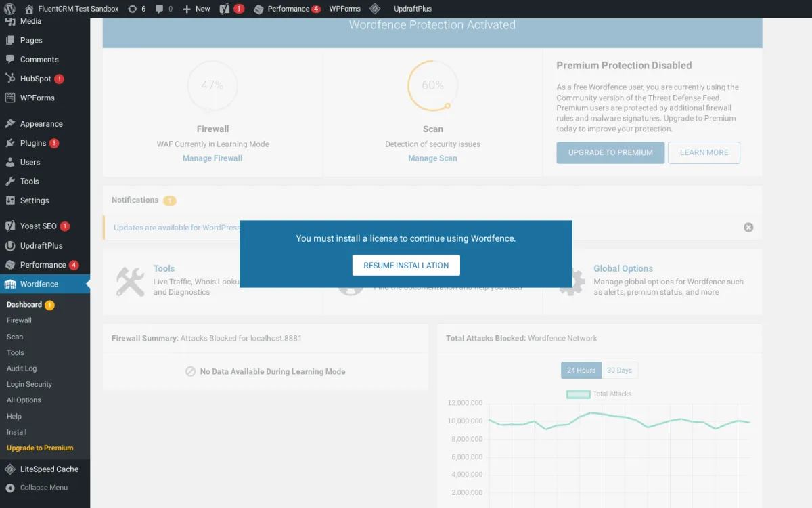Click the Global Options gear icon
812x508 pixels.
click(572, 283)
